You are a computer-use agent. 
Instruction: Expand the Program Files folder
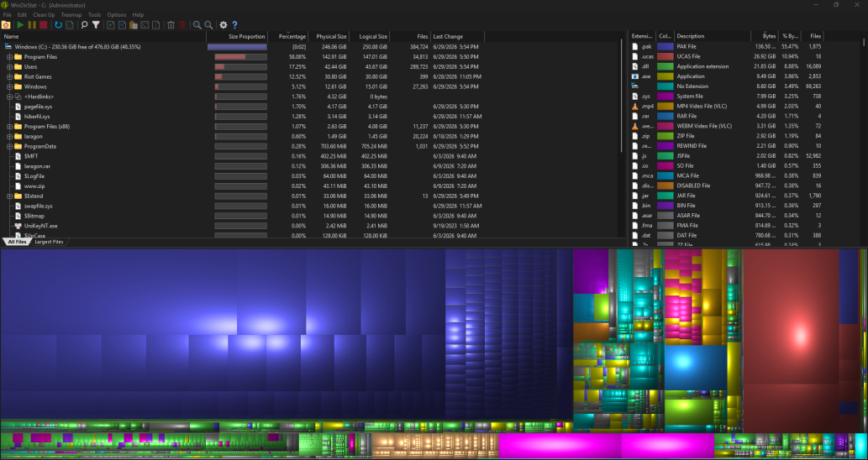point(9,57)
